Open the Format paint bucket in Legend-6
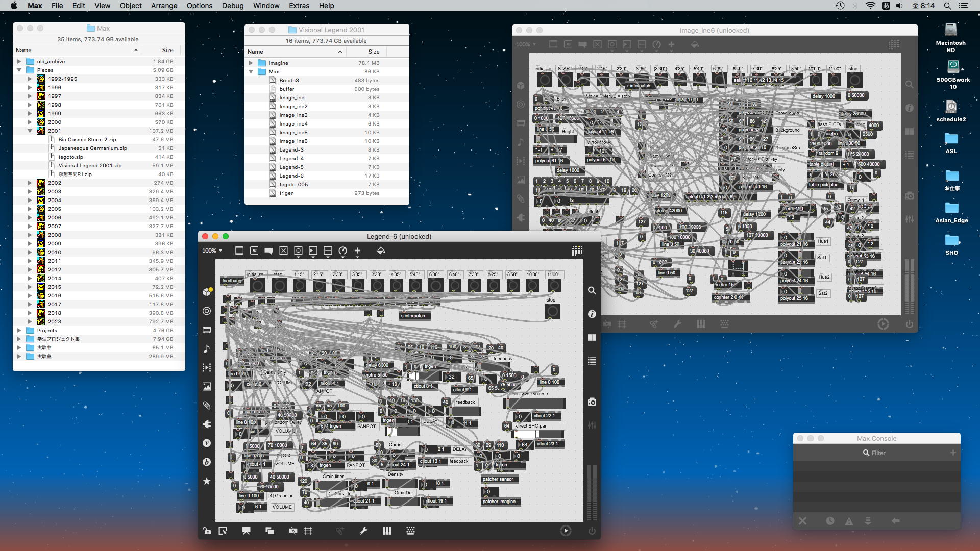The width and height of the screenshot is (980, 551). click(x=381, y=251)
